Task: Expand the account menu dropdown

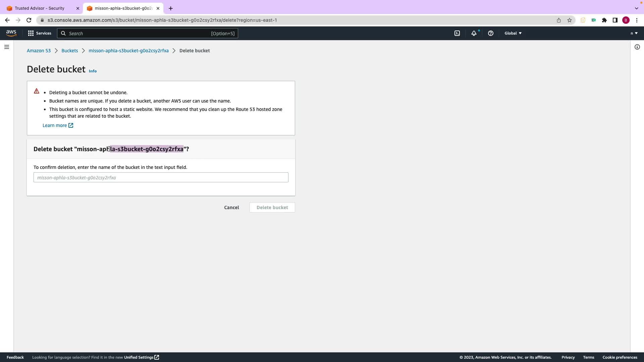Action: pos(634,33)
